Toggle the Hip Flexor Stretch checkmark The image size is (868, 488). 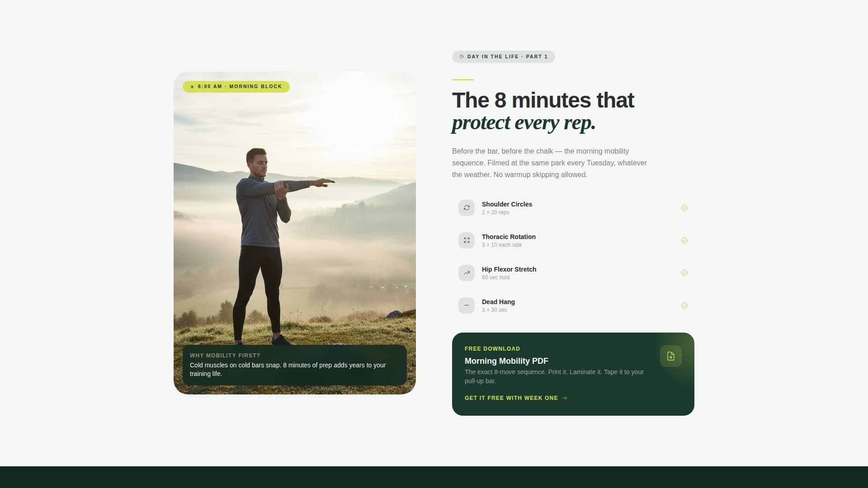684,273
